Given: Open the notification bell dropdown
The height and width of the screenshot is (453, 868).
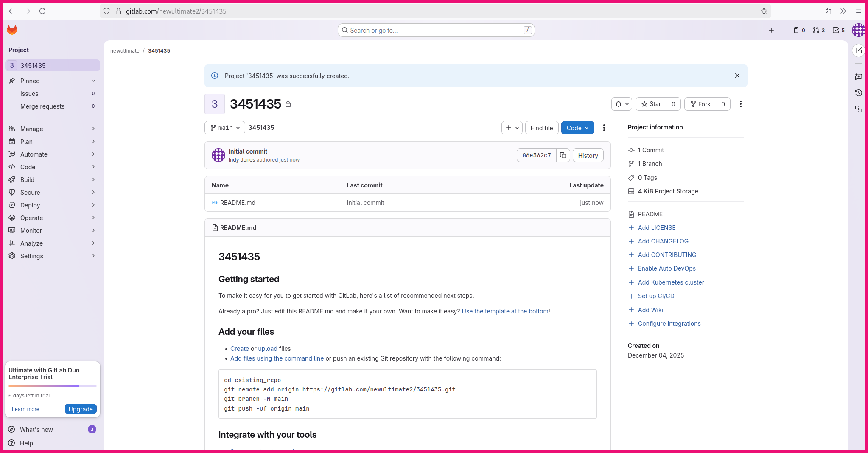Looking at the screenshot, I should pos(622,104).
